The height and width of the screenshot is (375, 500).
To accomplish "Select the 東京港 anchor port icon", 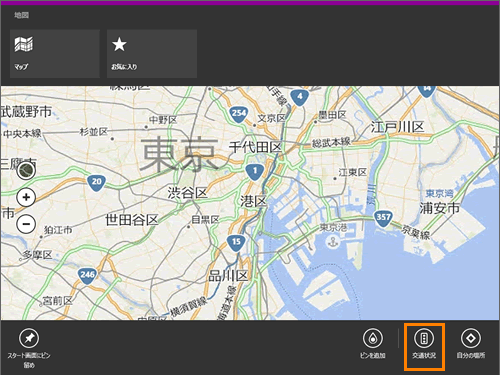I will 332,241.
